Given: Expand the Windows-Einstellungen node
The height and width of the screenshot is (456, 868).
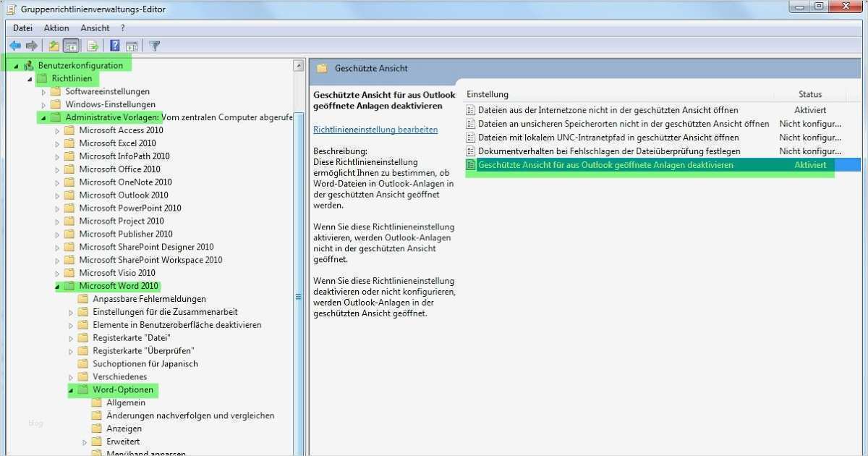Looking at the screenshot, I should point(43,105).
